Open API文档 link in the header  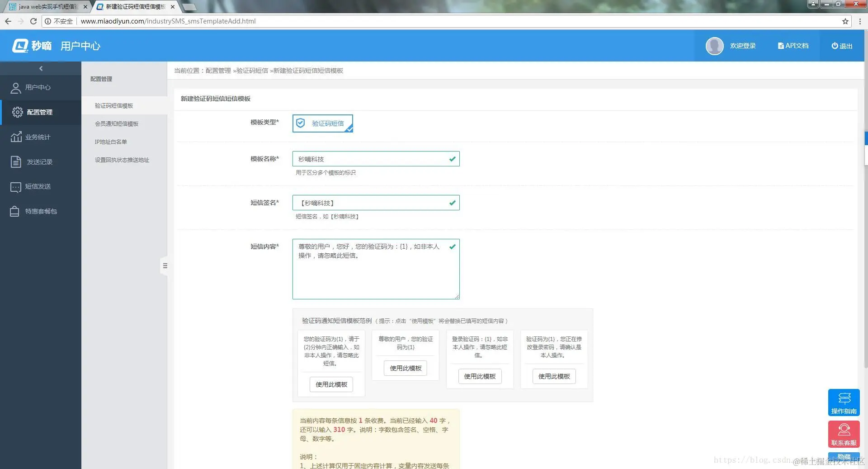[x=793, y=46]
